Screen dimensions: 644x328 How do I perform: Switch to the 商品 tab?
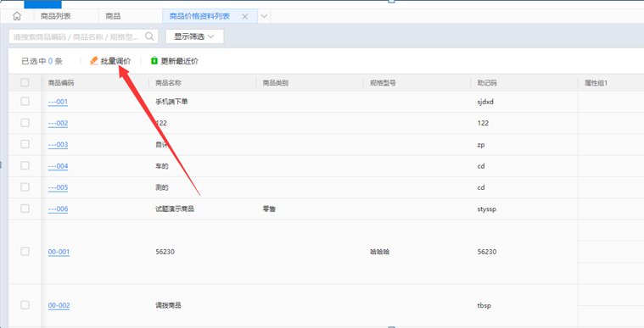pyautogui.click(x=113, y=16)
